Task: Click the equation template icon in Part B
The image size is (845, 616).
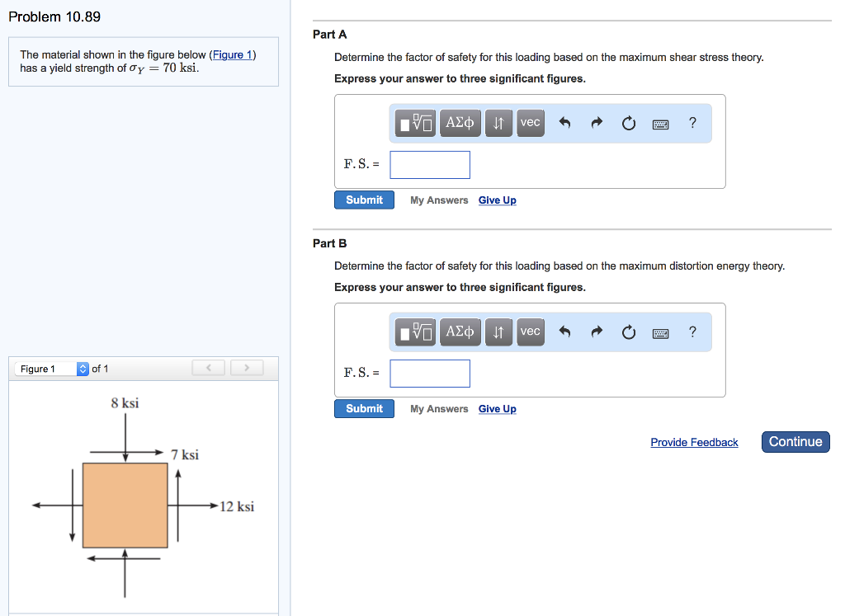Action: tap(414, 332)
